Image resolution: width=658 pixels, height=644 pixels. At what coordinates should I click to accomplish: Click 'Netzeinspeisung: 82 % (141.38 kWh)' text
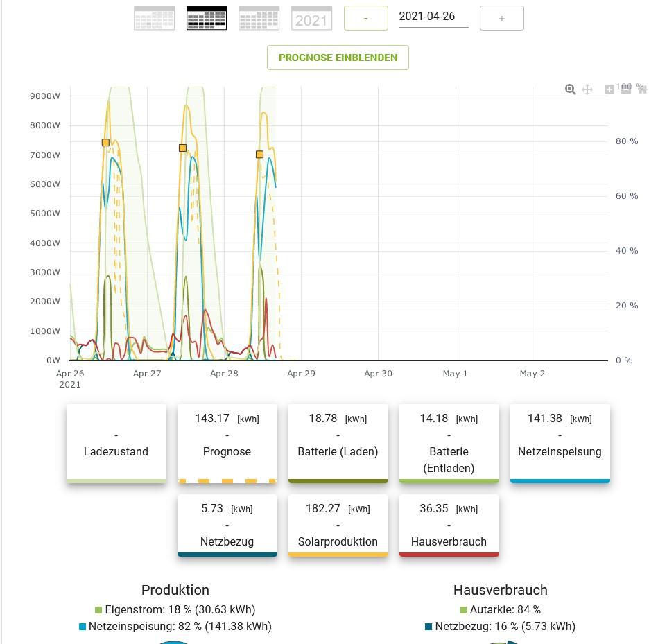coord(180,627)
